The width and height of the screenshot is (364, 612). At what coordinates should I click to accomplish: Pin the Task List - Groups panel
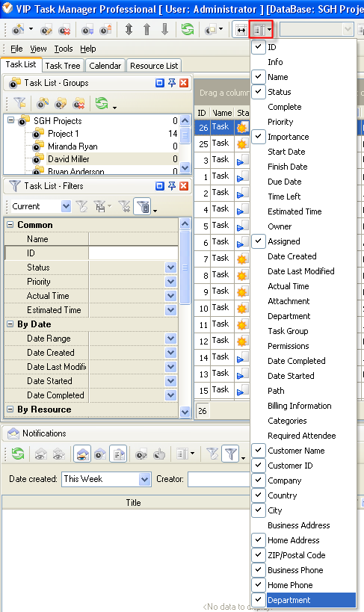pyautogui.click(x=171, y=83)
